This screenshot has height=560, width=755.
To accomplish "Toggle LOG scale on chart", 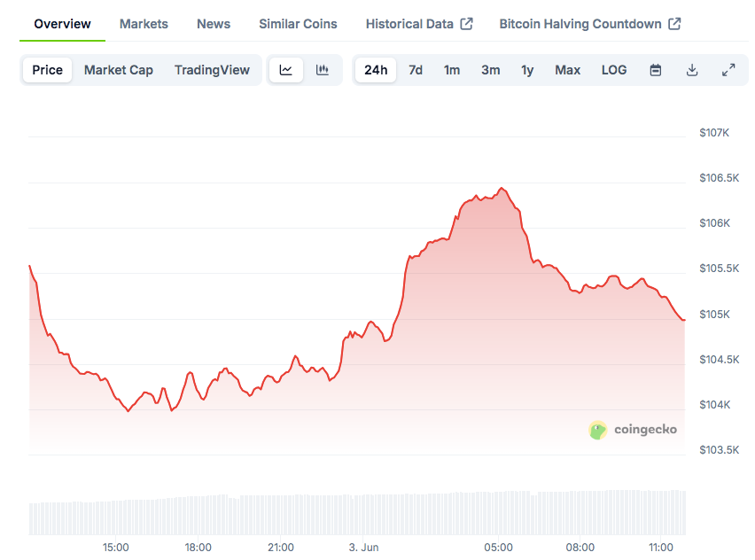I will [614, 70].
